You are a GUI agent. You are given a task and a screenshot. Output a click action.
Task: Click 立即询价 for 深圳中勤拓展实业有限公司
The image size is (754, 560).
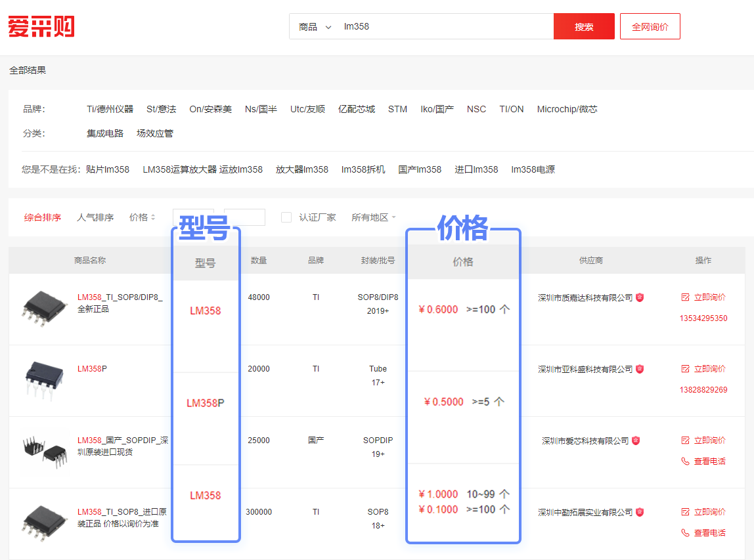[x=703, y=512]
